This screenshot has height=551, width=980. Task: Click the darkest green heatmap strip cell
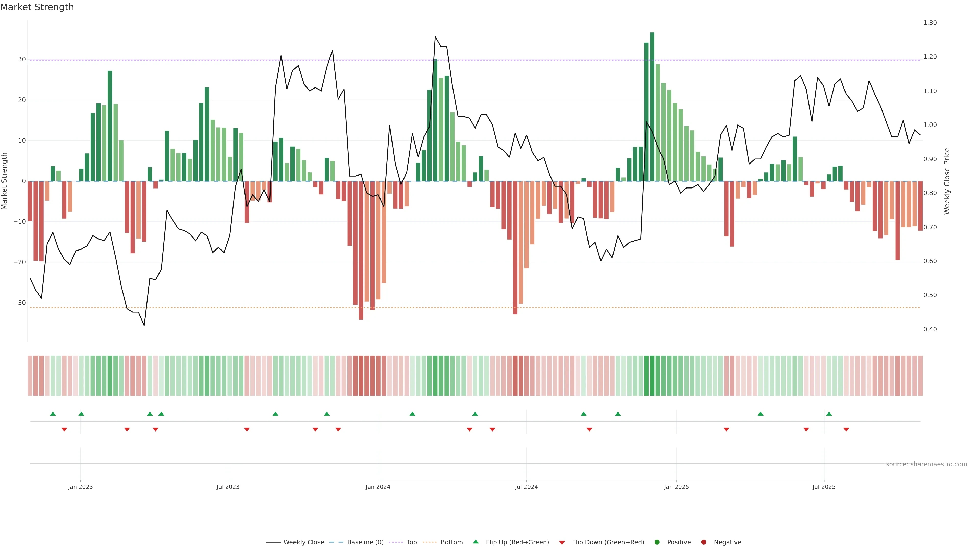click(x=652, y=376)
